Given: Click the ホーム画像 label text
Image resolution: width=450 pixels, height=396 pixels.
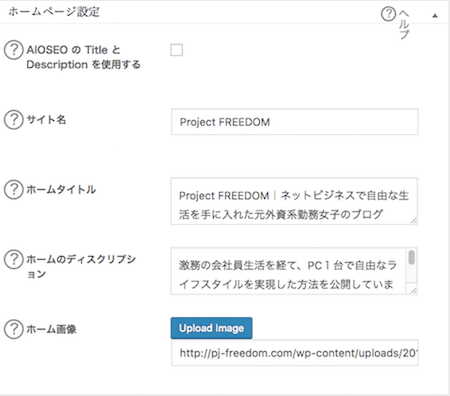Looking at the screenshot, I should click(x=51, y=329).
